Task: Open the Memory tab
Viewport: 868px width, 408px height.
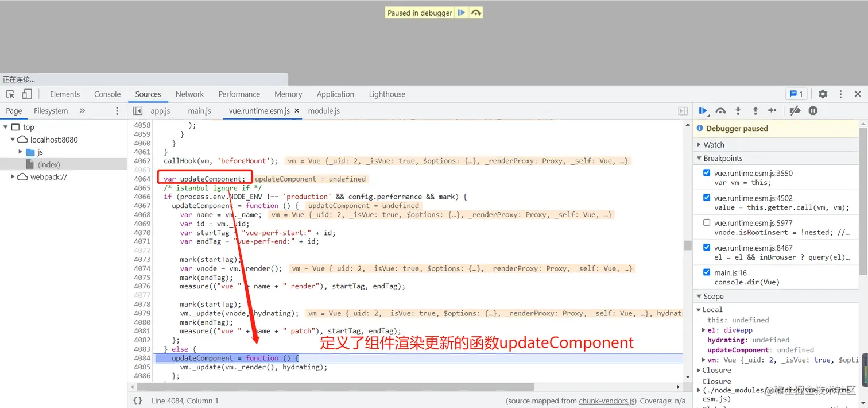Action: pyautogui.click(x=288, y=94)
